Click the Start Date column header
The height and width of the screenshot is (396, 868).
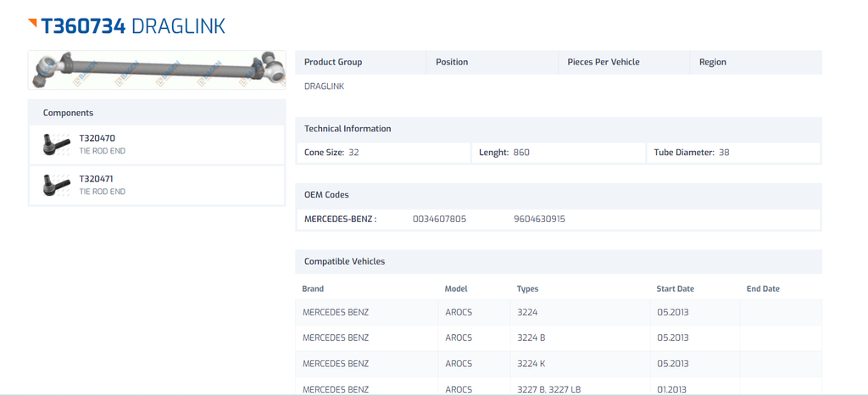pos(675,288)
